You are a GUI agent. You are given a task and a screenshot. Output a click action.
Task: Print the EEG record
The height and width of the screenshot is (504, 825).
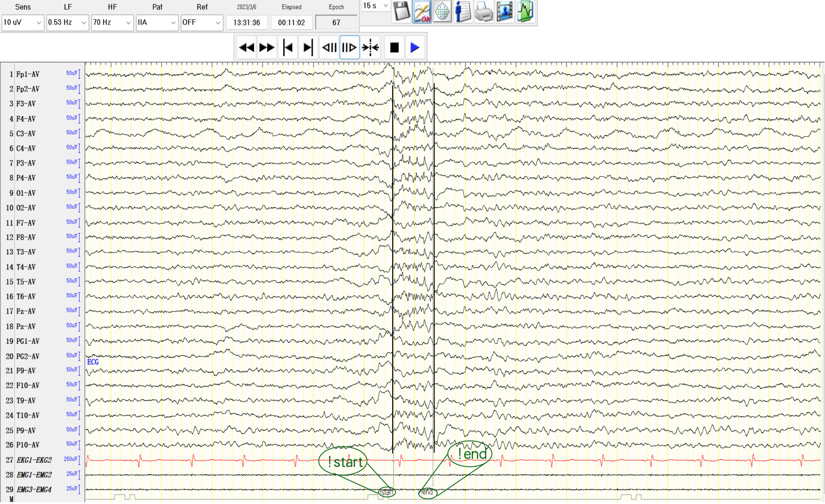pyautogui.click(x=483, y=12)
